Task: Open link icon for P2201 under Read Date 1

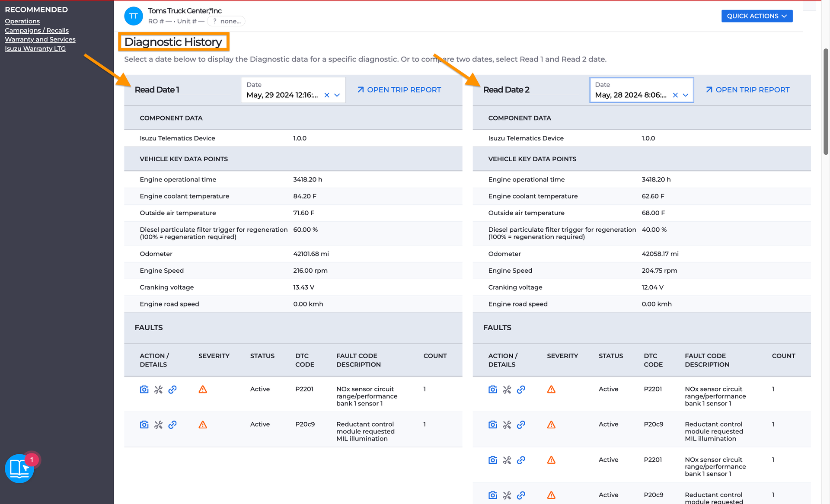Action: point(172,389)
